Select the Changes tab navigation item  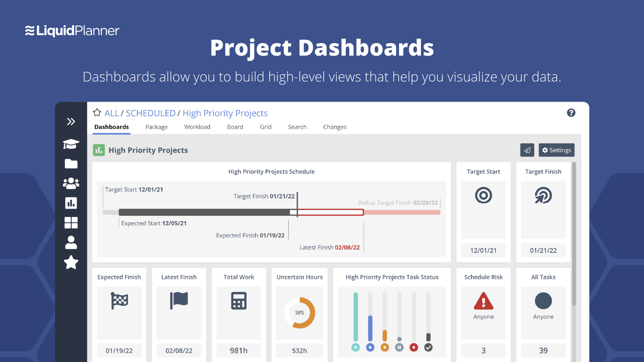pyautogui.click(x=334, y=127)
